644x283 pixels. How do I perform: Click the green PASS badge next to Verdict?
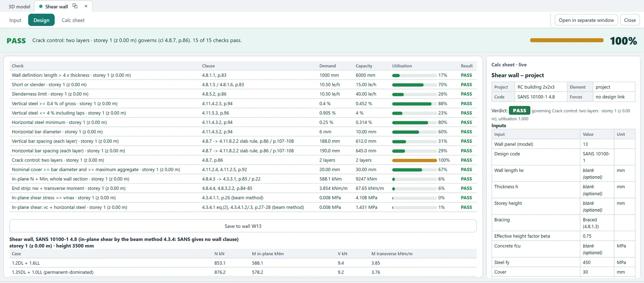[x=519, y=110]
